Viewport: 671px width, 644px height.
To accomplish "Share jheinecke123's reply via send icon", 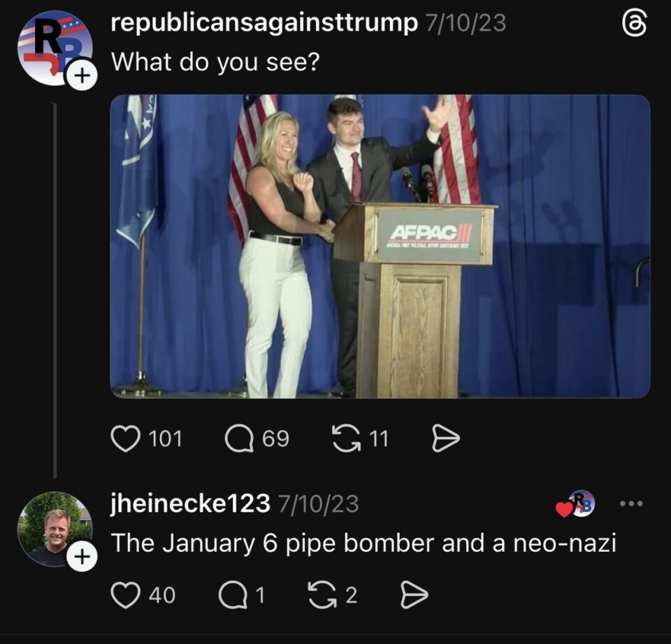I will [x=412, y=595].
